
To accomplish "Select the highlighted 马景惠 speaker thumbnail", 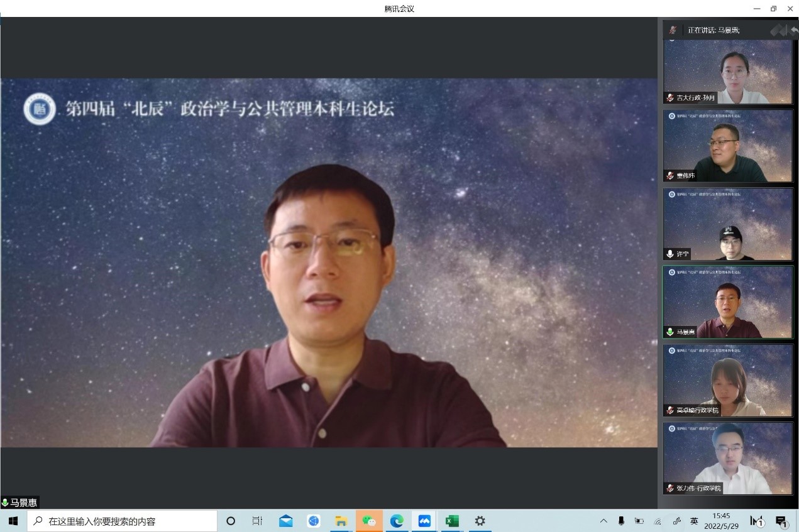I will (728, 302).
